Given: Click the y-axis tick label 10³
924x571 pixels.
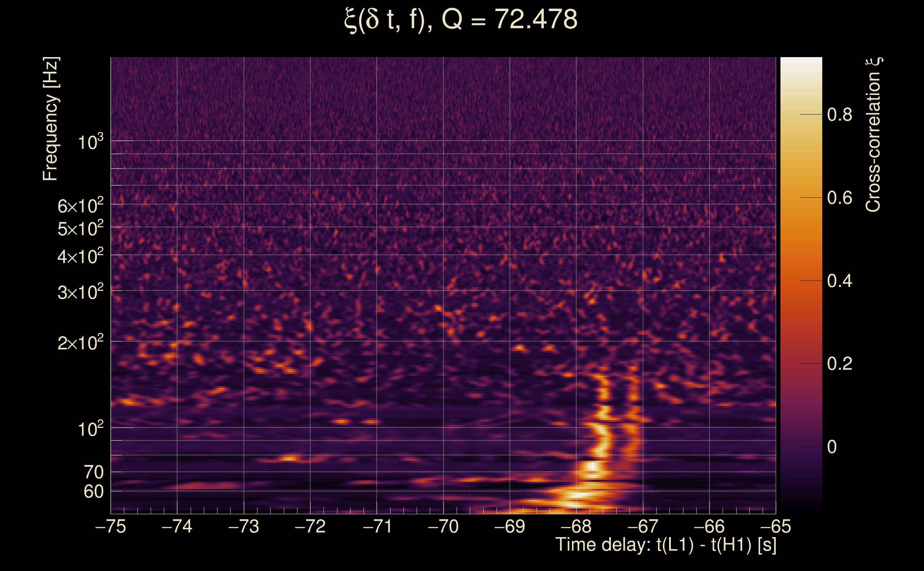Looking at the screenshot, I should click(90, 143).
